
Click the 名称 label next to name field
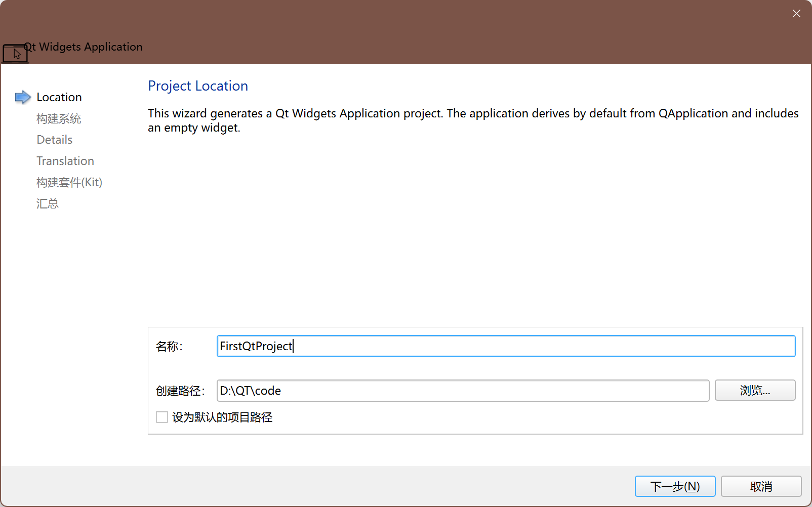point(169,346)
